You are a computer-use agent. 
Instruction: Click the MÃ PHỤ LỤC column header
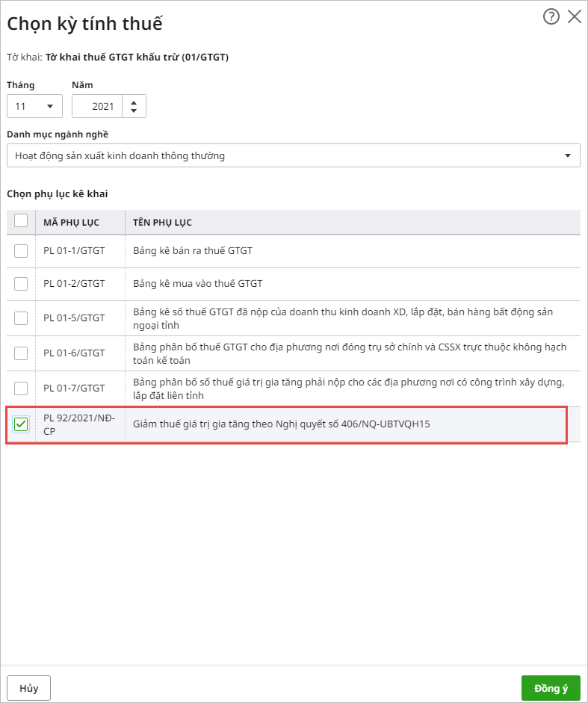[x=72, y=223]
